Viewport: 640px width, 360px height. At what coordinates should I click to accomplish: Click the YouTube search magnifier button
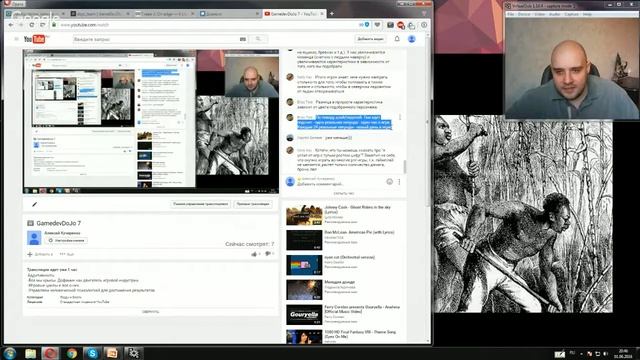pos(258,39)
